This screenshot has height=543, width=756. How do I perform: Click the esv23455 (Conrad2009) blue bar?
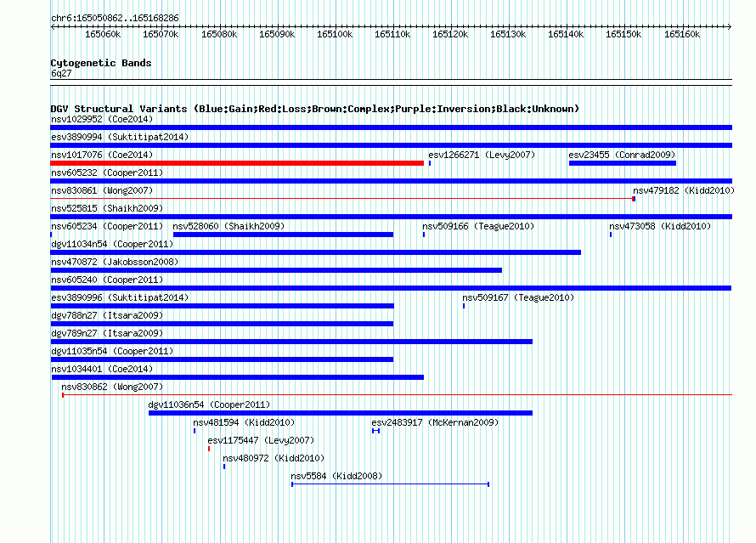coord(623,163)
